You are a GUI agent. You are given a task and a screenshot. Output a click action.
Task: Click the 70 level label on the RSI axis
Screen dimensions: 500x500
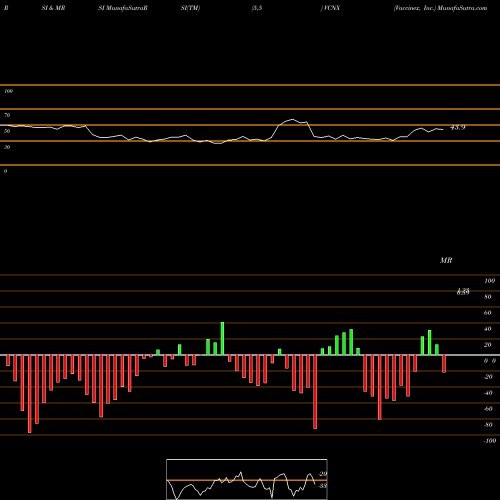click(x=7, y=115)
